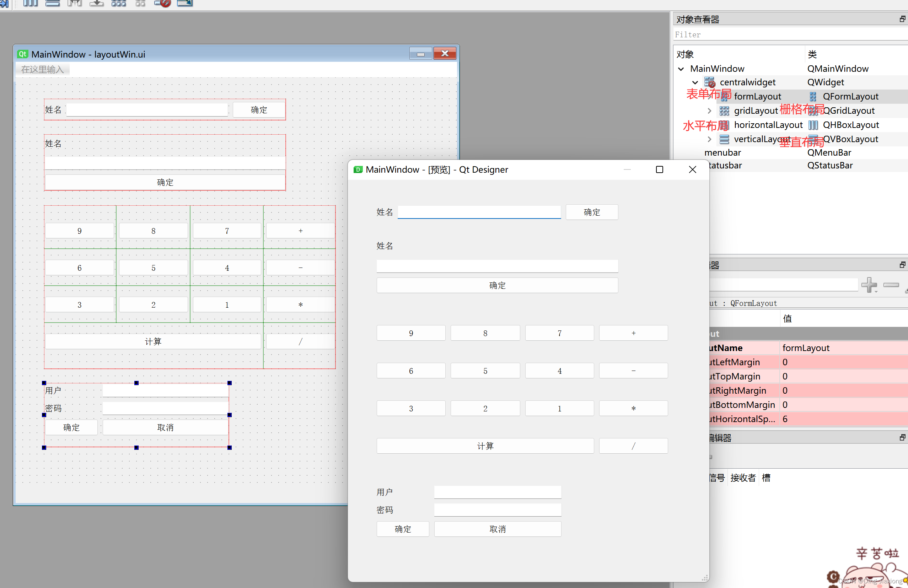Select the 5 button in the design form
This screenshot has width=908, height=588.
154,268
